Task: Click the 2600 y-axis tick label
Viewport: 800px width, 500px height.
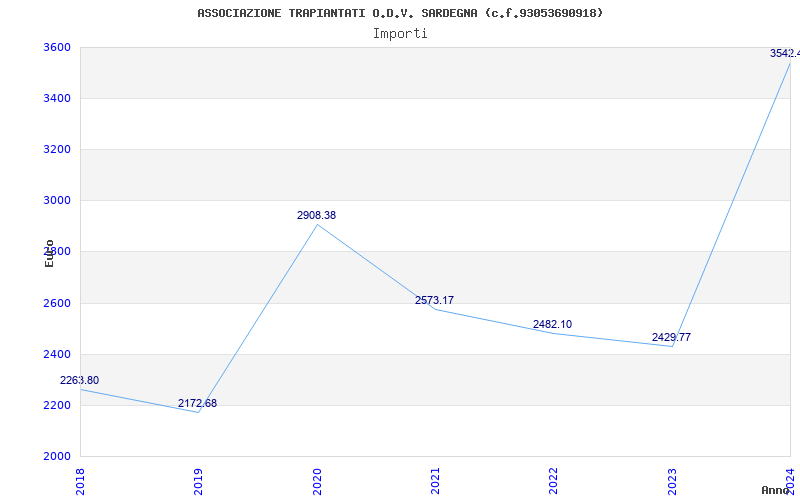Action: point(57,303)
